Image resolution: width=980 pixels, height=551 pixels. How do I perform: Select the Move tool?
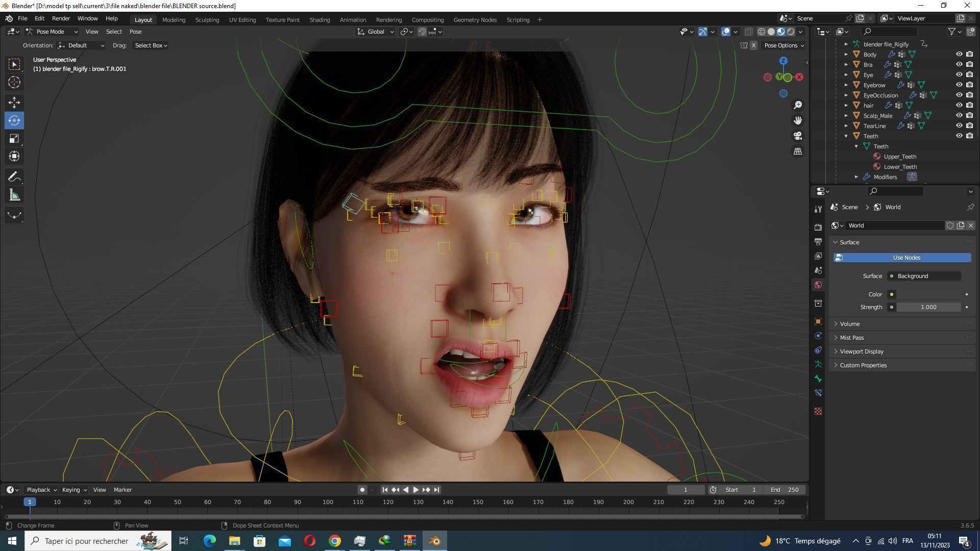click(14, 103)
